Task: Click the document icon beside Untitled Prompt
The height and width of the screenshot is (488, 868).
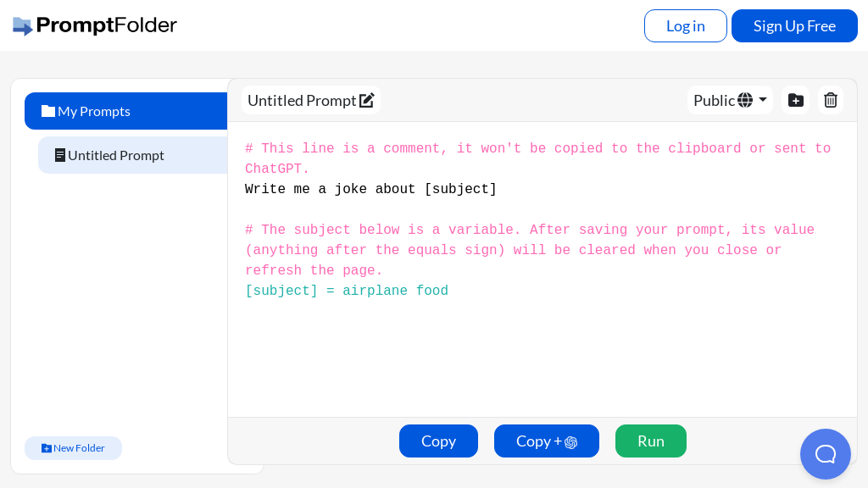Action: point(60,155)
